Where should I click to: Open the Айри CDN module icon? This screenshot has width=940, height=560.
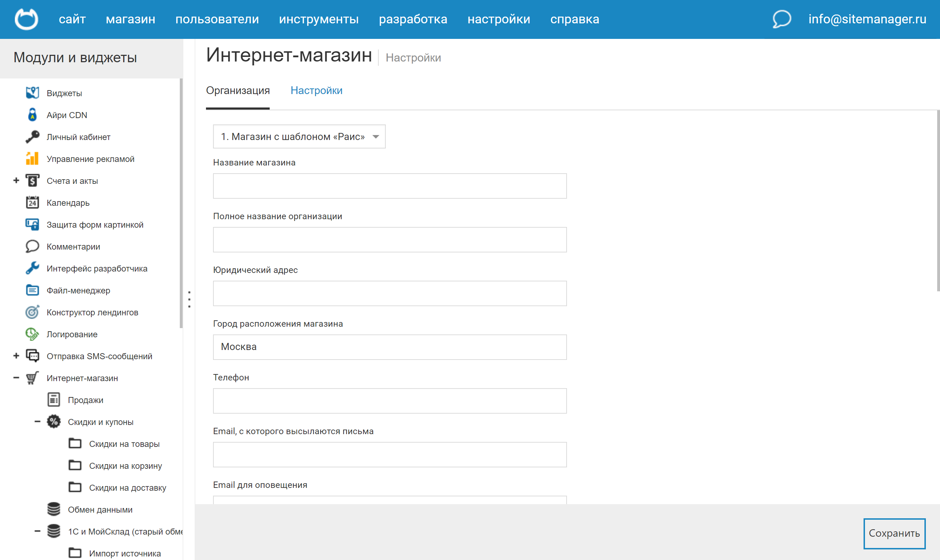click(33, 115)
